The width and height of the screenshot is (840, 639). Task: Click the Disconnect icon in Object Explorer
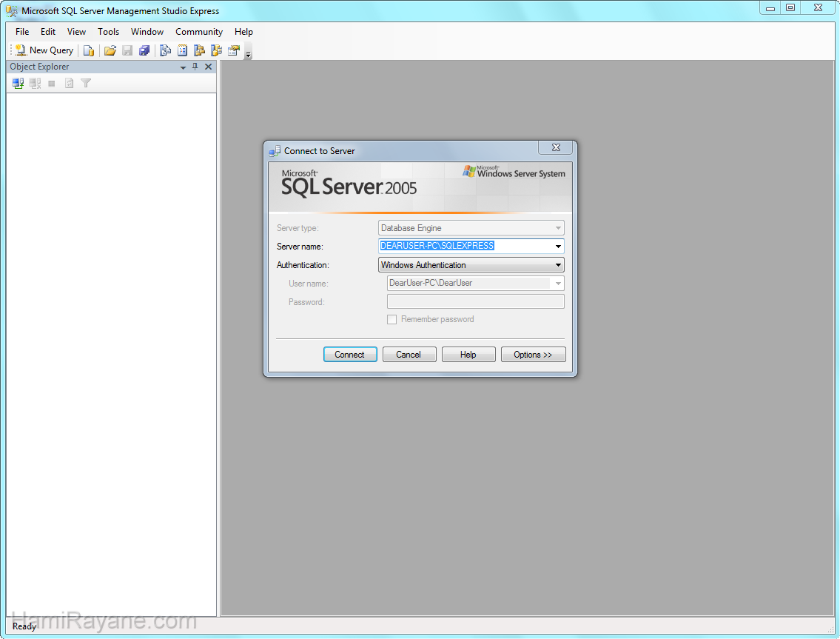point(36,83)
